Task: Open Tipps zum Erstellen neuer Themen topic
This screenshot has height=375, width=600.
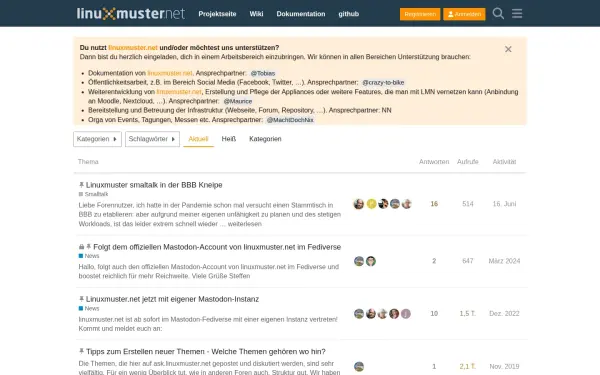Action: (206, 352)
